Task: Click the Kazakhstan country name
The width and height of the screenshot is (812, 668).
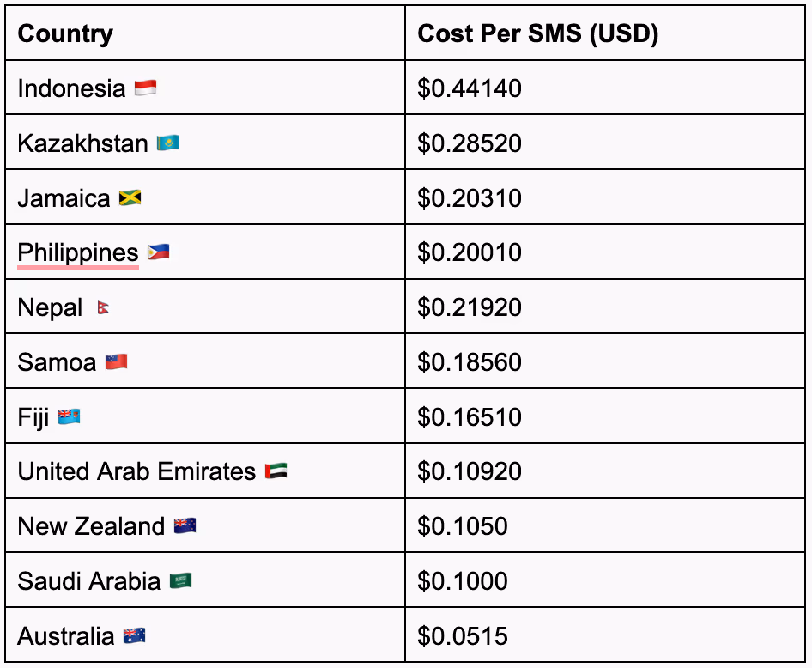Action: click(x=83, y=143)
